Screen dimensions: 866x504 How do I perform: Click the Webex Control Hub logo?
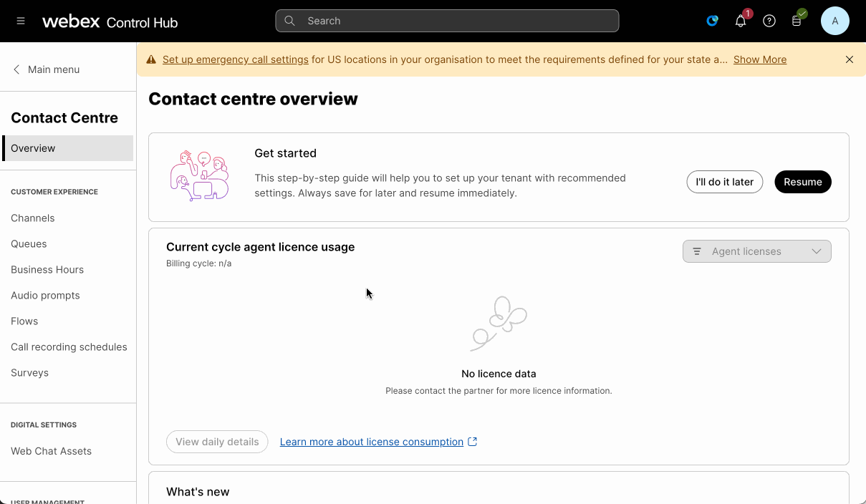(110, 21)
